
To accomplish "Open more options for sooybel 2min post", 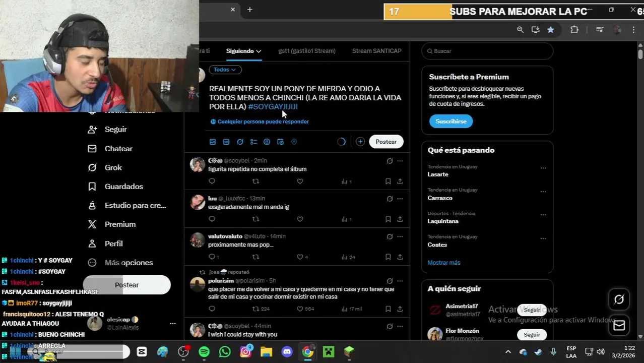I will click(400, 161).
